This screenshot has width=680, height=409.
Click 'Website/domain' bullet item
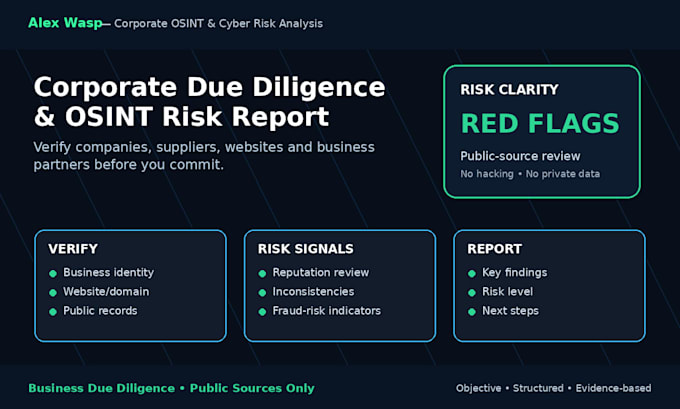click(x=106, y=291)
